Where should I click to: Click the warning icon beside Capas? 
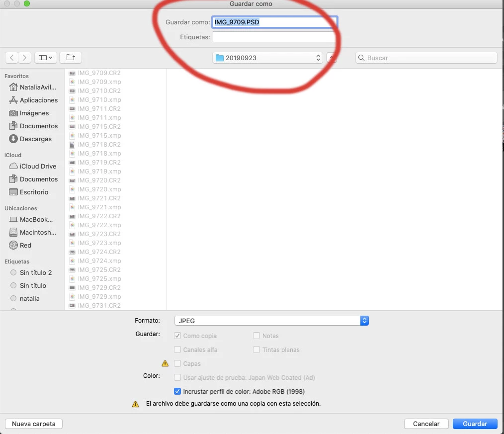click(165, 363)
